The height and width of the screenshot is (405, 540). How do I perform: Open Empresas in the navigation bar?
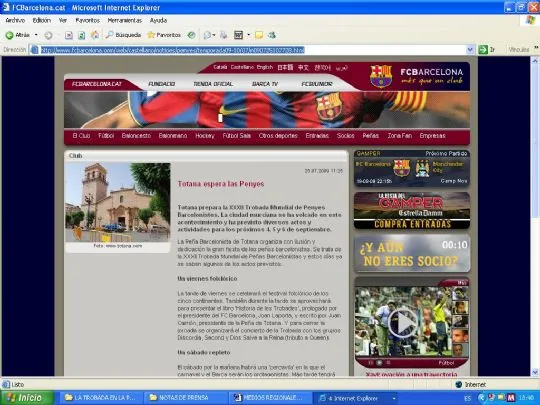(x=433, y=136)
